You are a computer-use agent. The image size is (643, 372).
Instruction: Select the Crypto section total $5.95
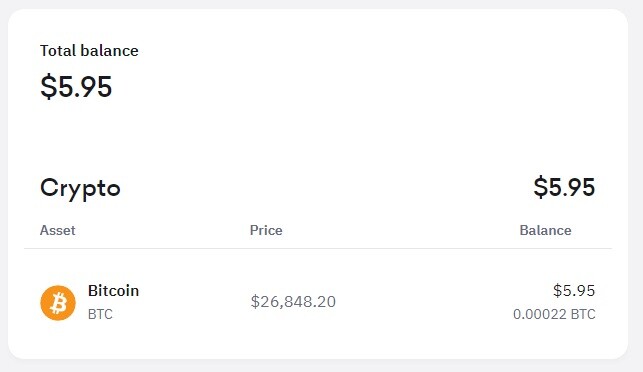[x=564, y=187]
